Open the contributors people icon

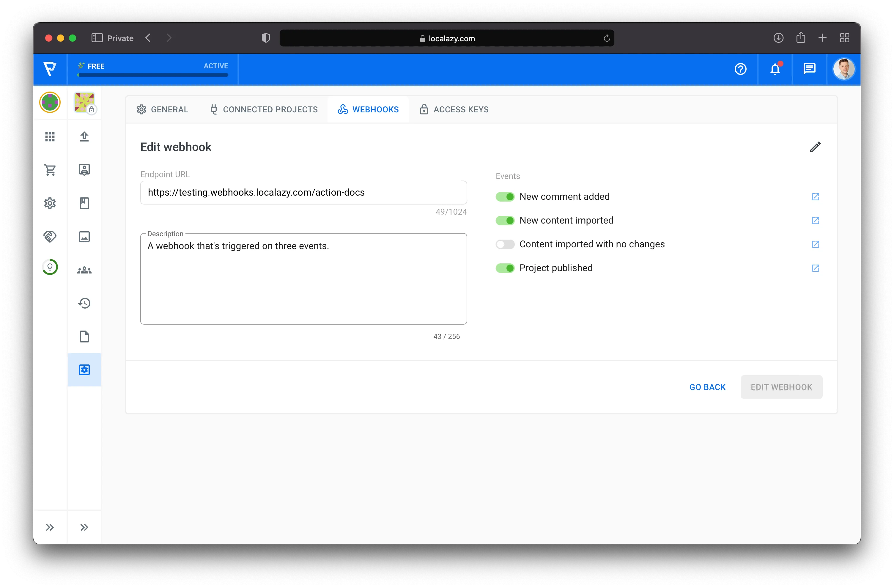click(84, 270)
